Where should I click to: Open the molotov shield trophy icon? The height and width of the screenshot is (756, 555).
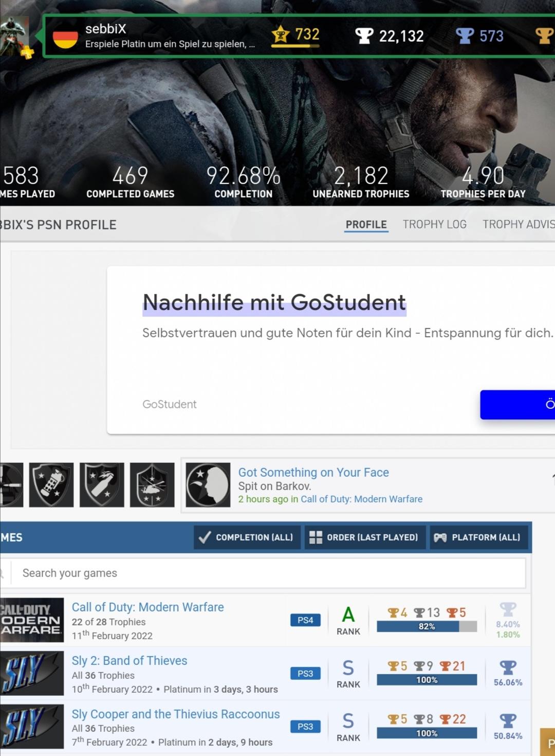tap(102, 485)
